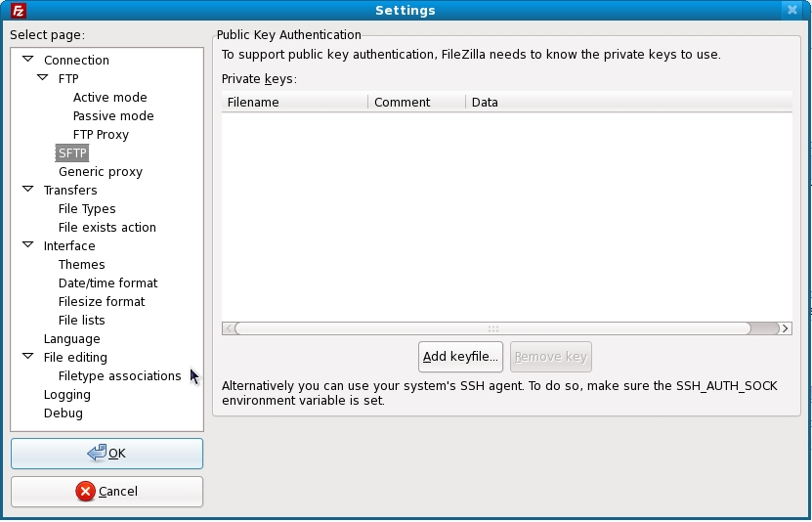Click the scrollbar left arrow in keys list
The height and width of the screenshot is (522, 812).
(229, 328)
